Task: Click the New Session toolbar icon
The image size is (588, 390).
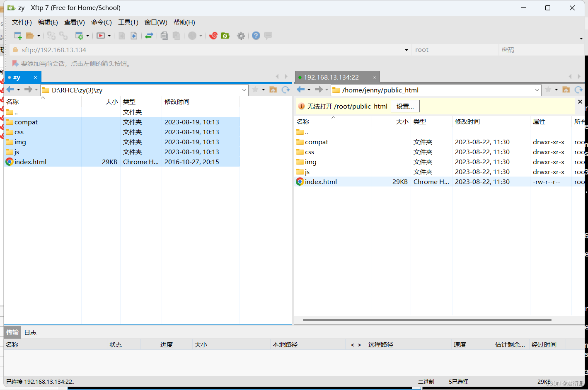Action: click(18, 36)
